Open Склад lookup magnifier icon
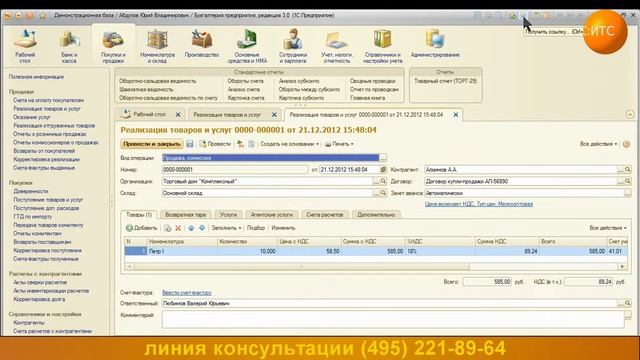 point(383,193)
